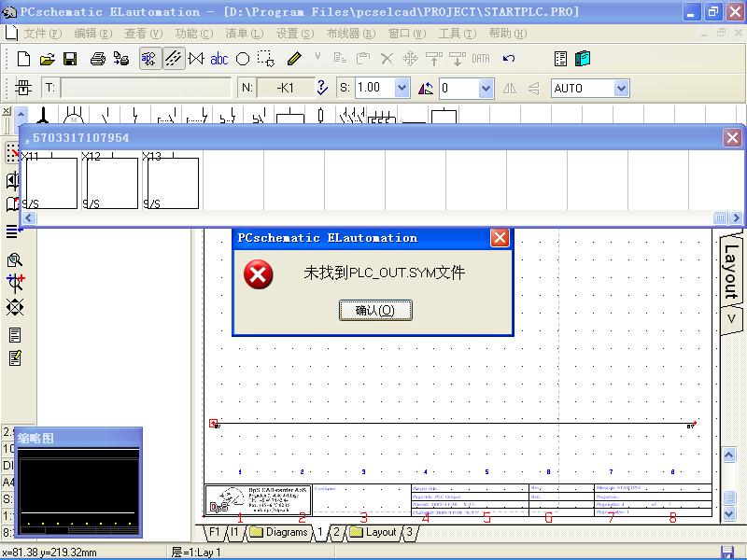This screenshot has width=747, height=560.
Task: Click the symbol popup right scroll arrow
Action: [x=736, y=218]
